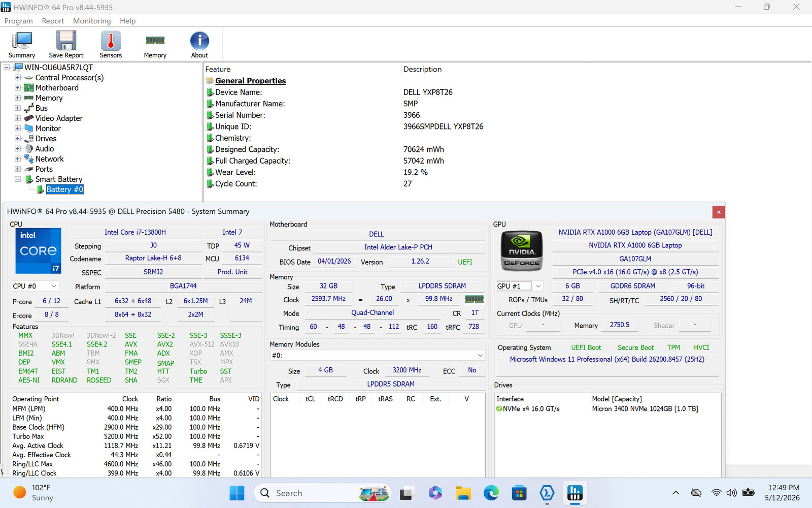
Task: Click the Cycle Count feature row
Action: 236,184
